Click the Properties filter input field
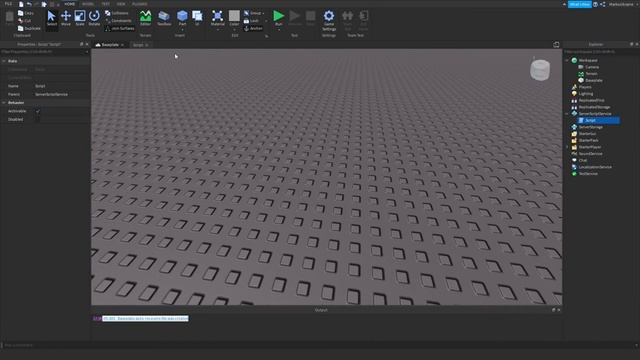The width and height of the screenshot is (640, 360). (44, 52)
